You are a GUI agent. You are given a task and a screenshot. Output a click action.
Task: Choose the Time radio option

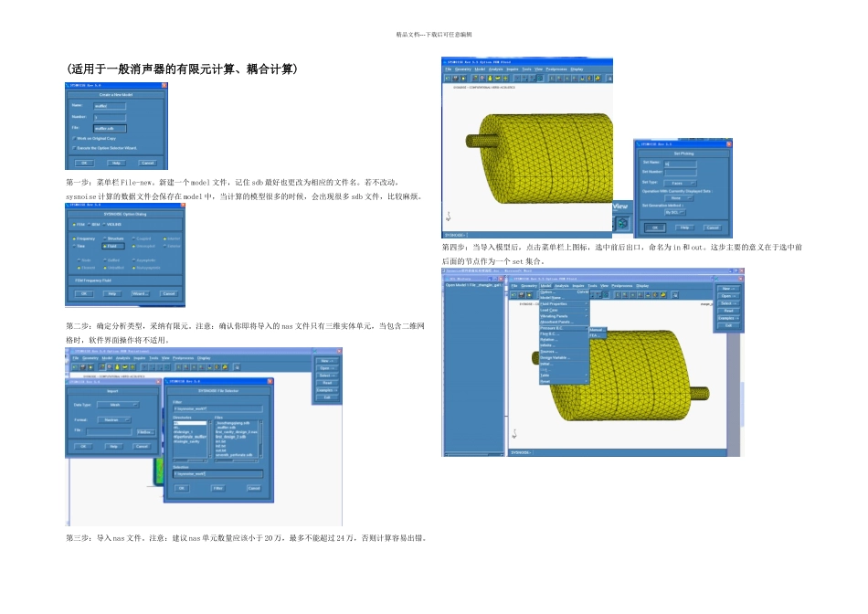coord(74,246)
